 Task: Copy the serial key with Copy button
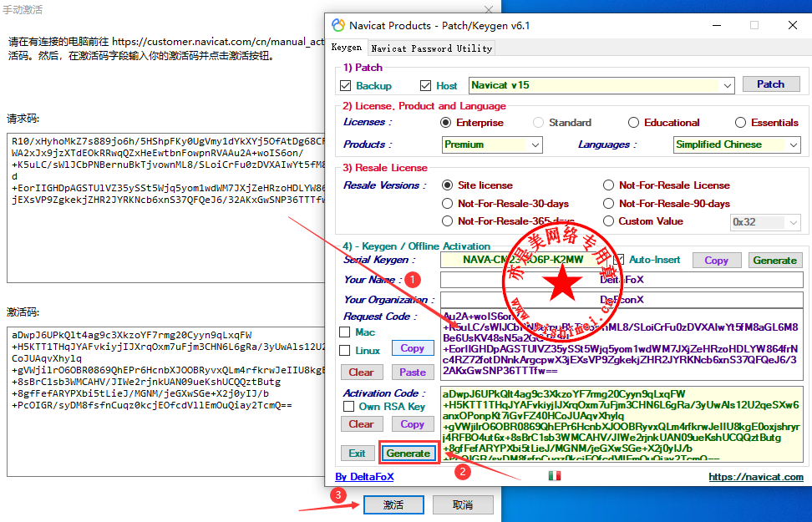(716, 261)
